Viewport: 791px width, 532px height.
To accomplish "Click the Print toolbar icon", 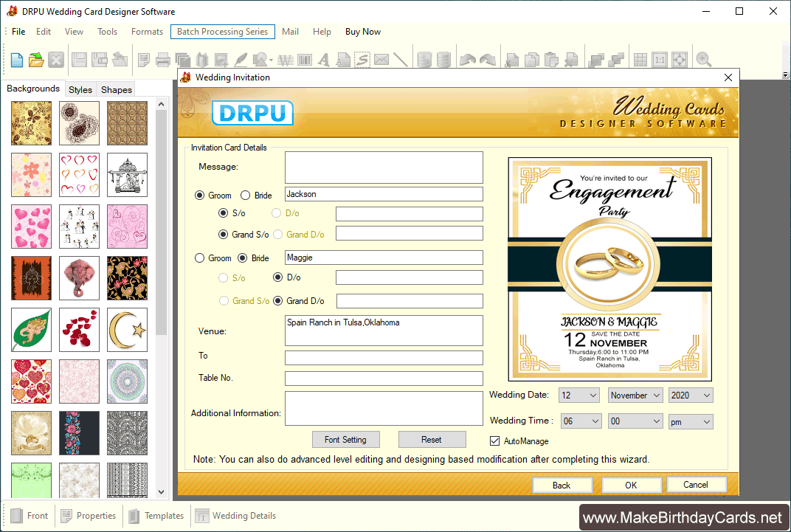I will pyautogui.click(x=163, y=60).
